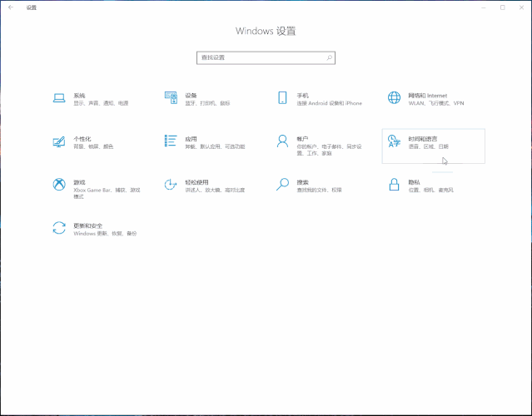Open the 设备 devices icon

pyautogui.click(x=171, y=98)
